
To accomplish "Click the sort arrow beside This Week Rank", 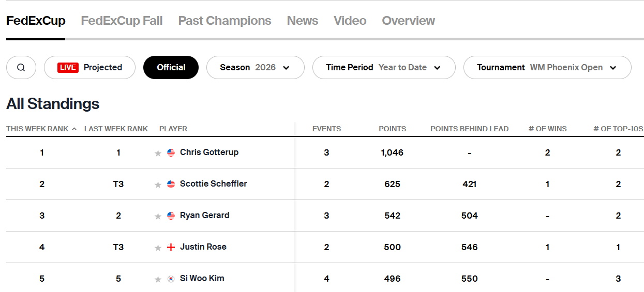I will coord(74,129).
